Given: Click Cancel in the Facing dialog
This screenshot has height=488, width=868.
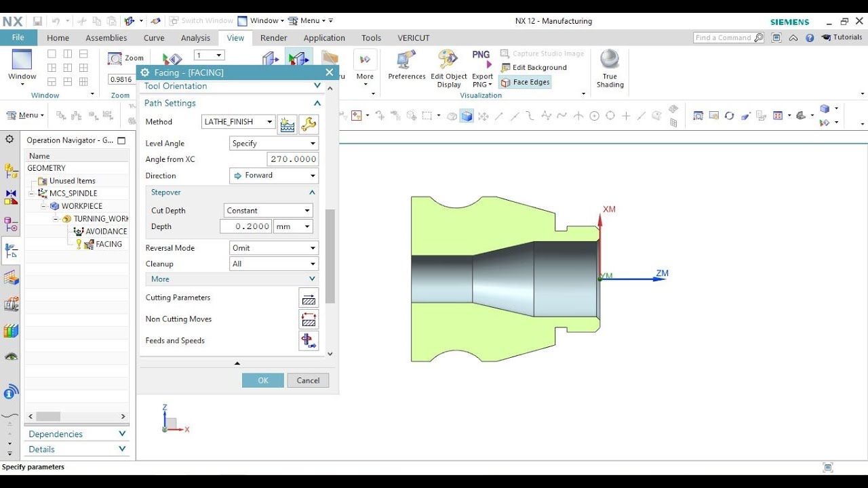Looking at the screenshot, I should 308,380.
